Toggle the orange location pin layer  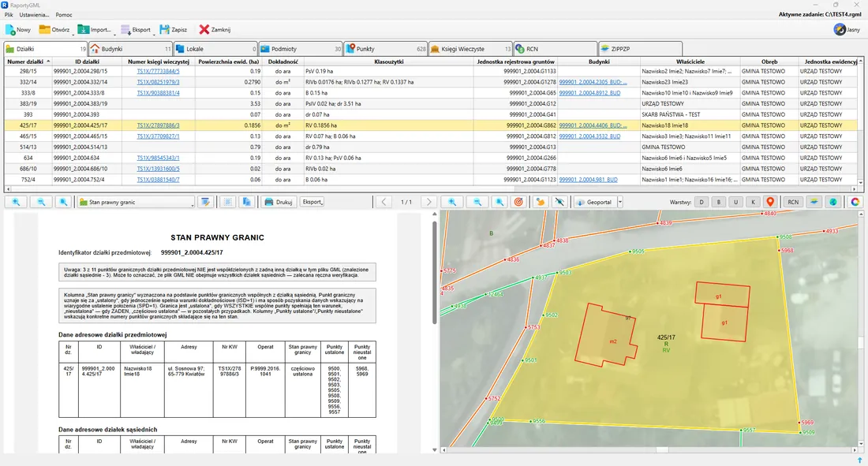pos(770,202)
